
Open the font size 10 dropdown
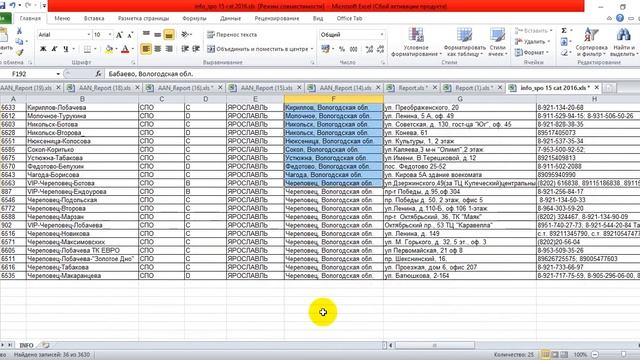point(110,35)
